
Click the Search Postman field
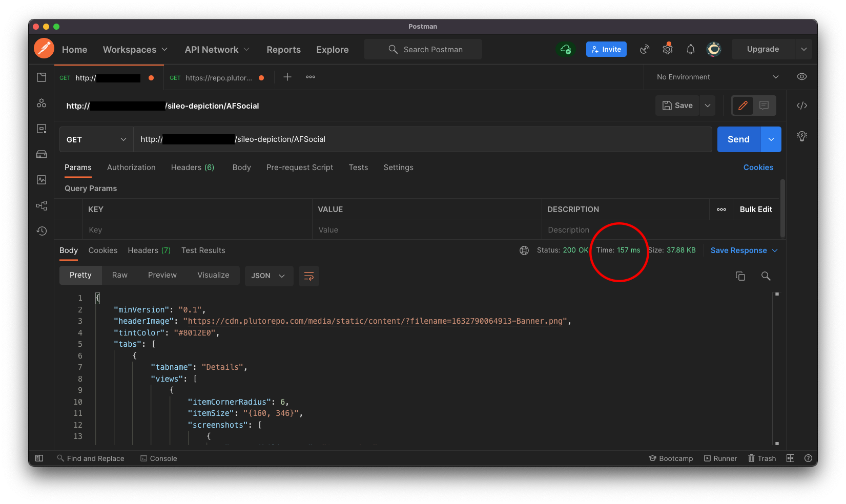(423, 49)
